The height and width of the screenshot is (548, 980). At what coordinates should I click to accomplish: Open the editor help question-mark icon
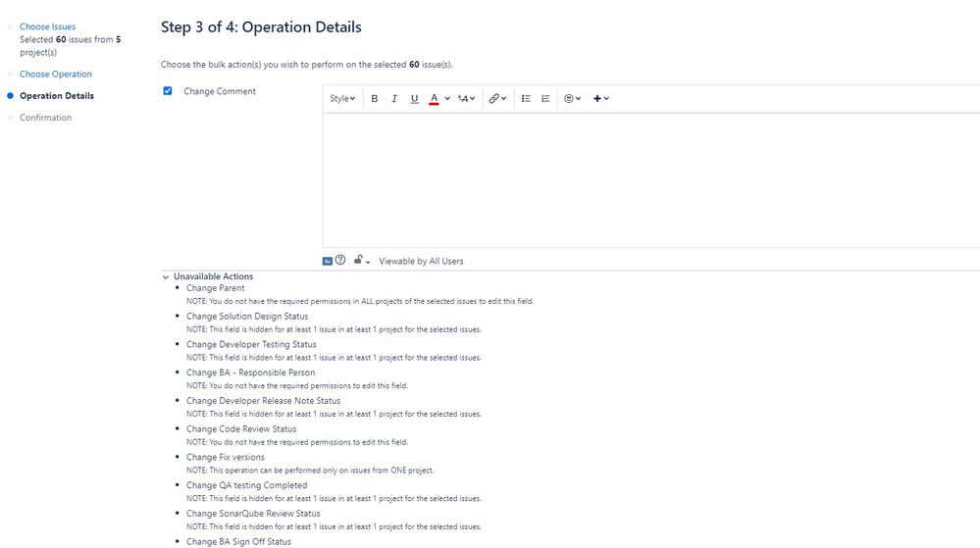[340, 260]
